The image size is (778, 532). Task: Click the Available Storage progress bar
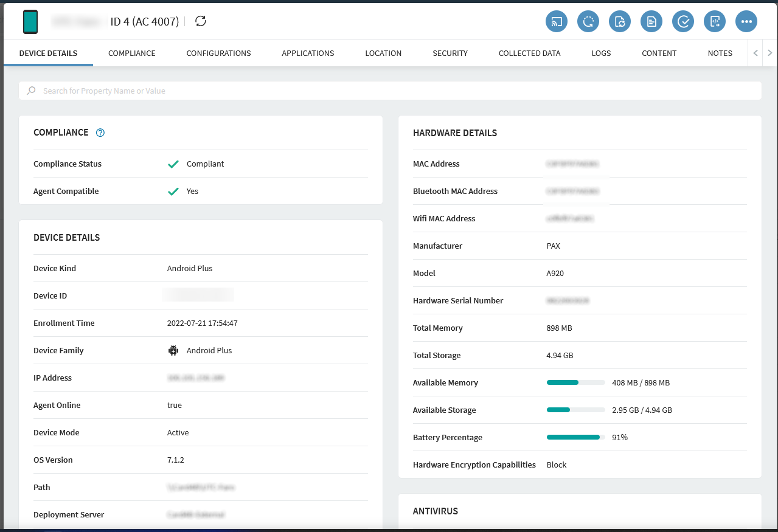pos(575,410)
